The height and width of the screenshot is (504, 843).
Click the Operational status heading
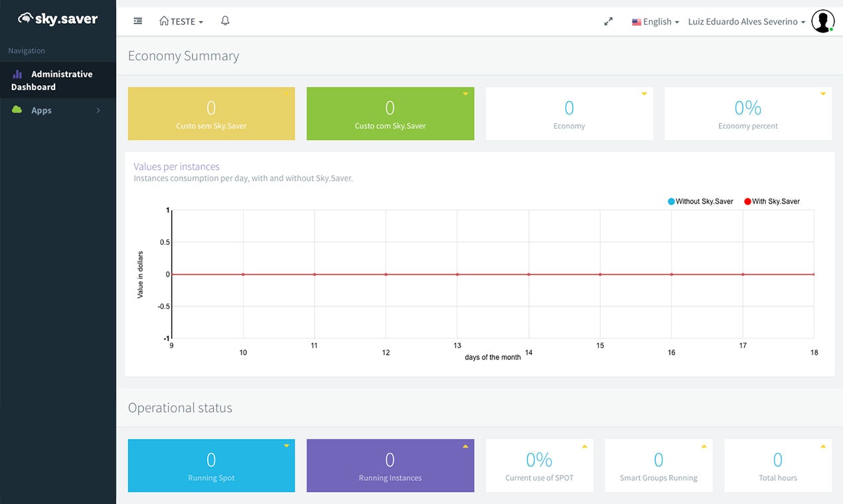click(x=180, y=408)
